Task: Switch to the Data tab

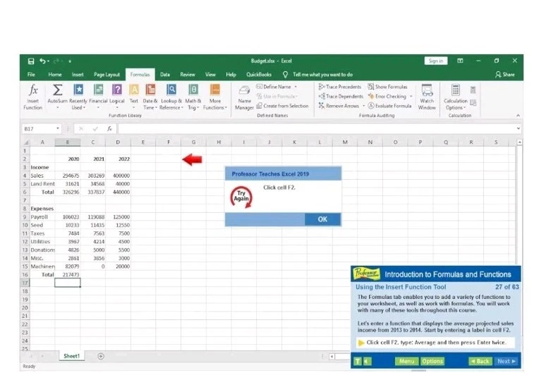Action: point(165,75)
